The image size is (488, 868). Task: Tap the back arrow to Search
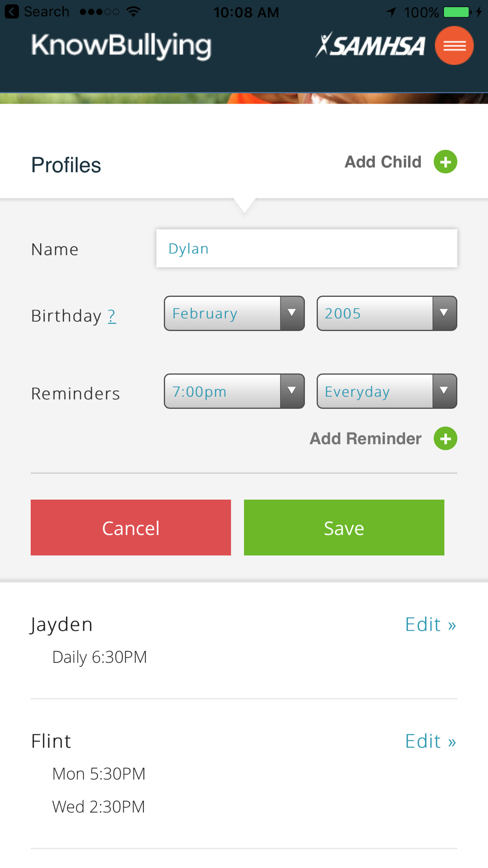[x=12, y=11]
